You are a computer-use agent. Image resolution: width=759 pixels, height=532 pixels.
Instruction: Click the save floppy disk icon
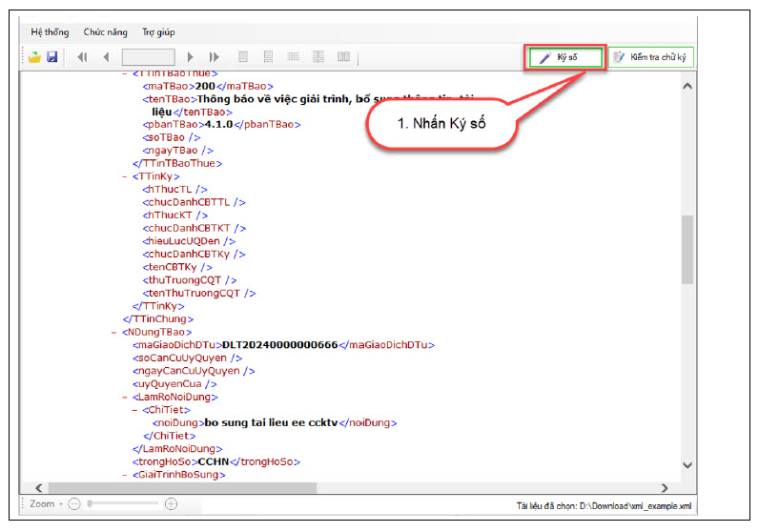[x=52, y=57]
